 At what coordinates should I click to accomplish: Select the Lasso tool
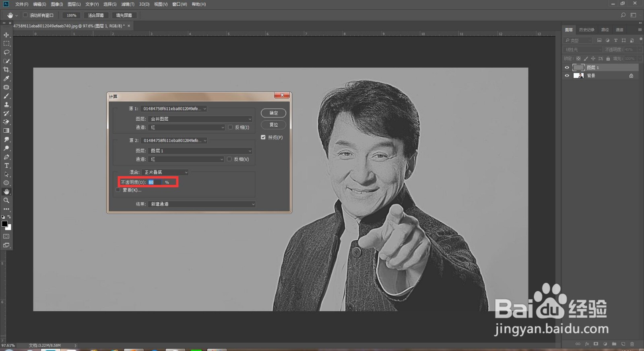click(6, 52)
